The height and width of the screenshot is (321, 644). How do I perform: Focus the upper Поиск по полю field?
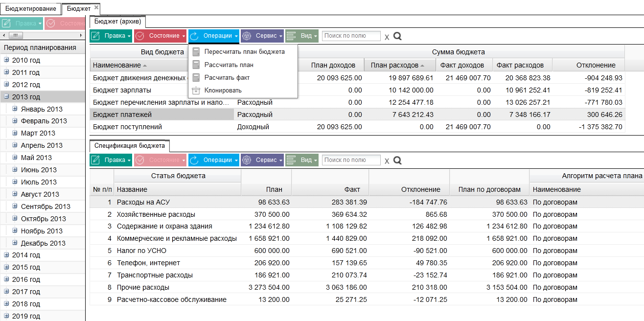[351, 36]
